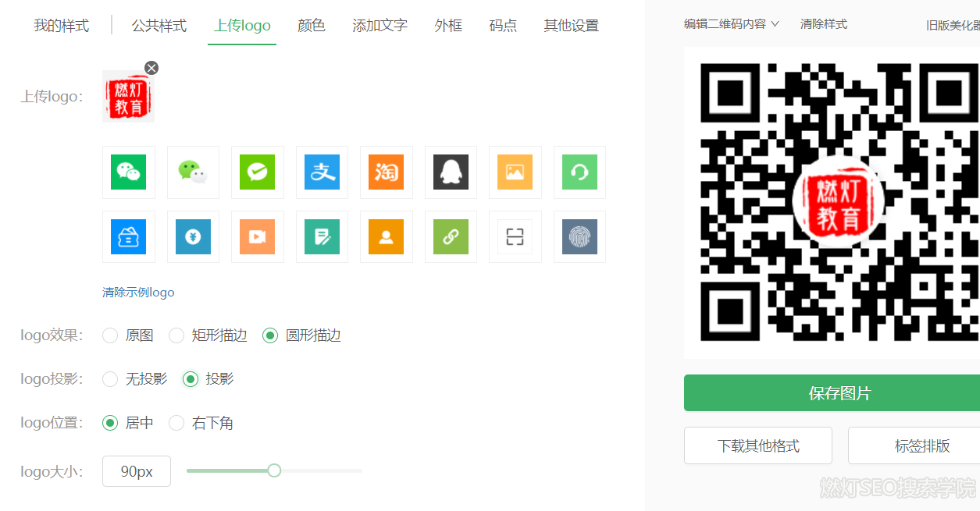Screen dimensions: 980x511
Task: Switch to 我的样式 tab
Action: tap(62, 26)
